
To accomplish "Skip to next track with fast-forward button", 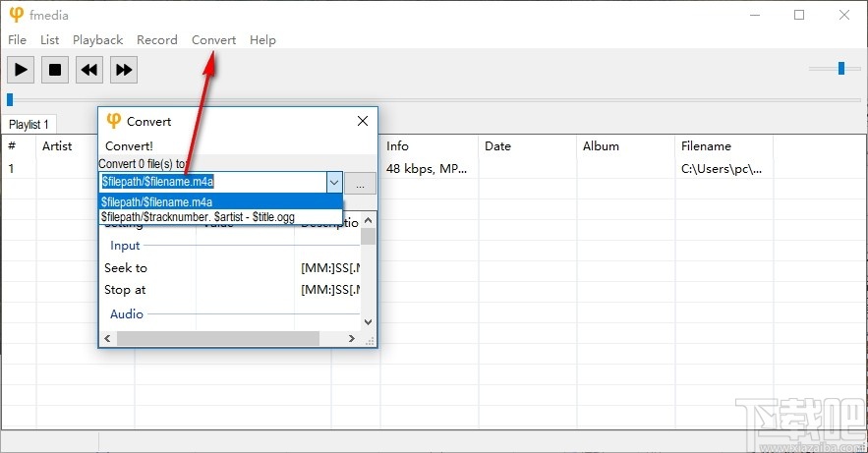I will pos(124,70).
